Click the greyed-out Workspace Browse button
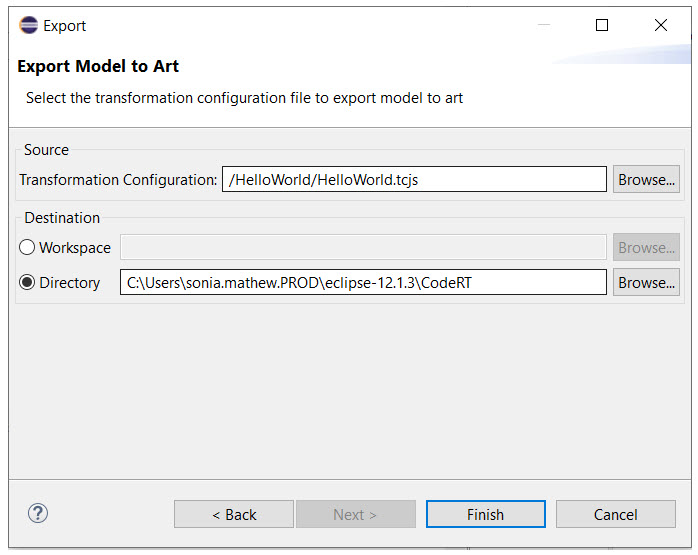 [x=646, y=247]
